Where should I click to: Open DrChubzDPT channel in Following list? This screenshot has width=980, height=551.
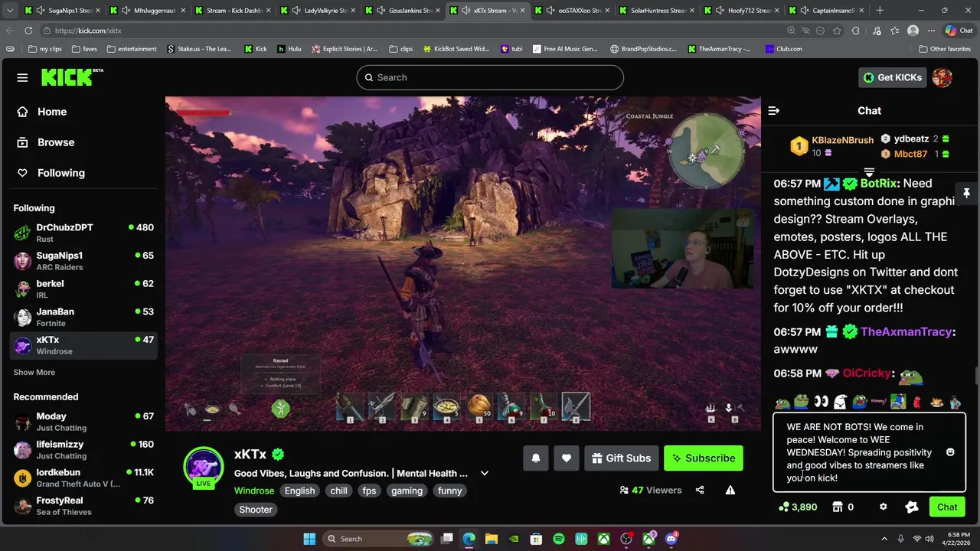83,233
